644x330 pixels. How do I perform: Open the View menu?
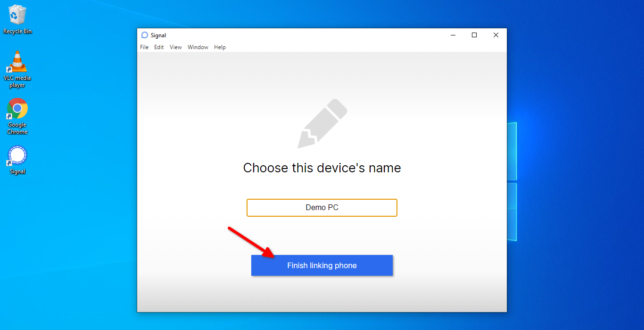coord(176,47)
